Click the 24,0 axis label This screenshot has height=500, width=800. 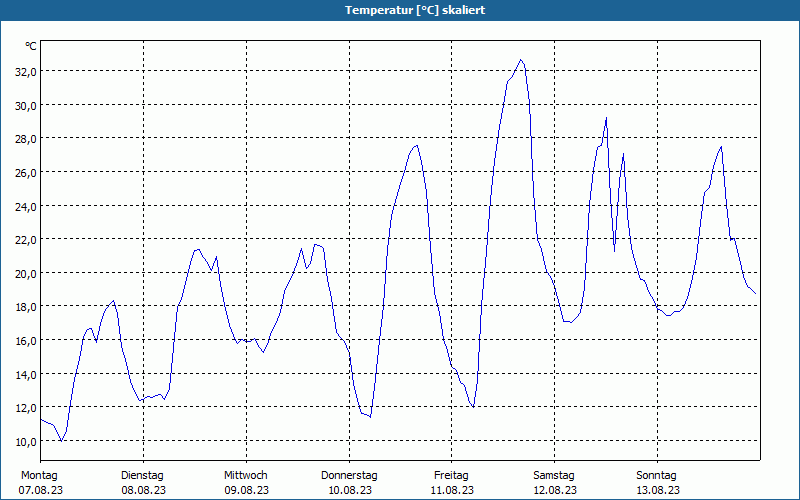click(26, 207)
